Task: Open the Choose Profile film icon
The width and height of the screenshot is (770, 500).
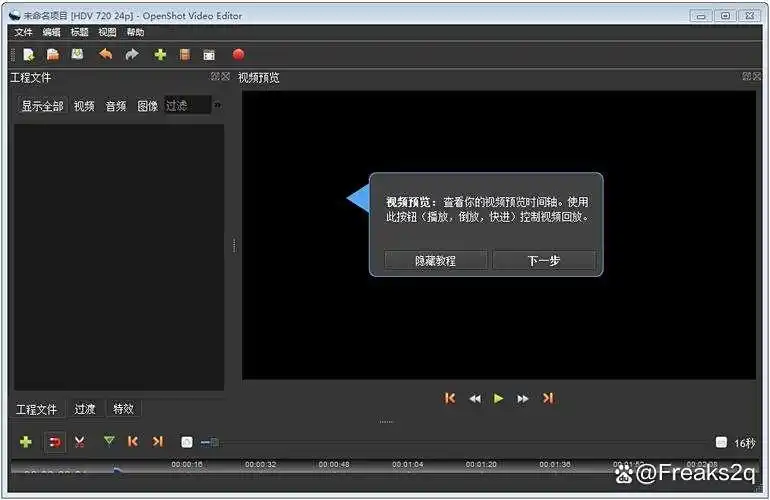Action: pyautogui.click(x=185, y=55)
